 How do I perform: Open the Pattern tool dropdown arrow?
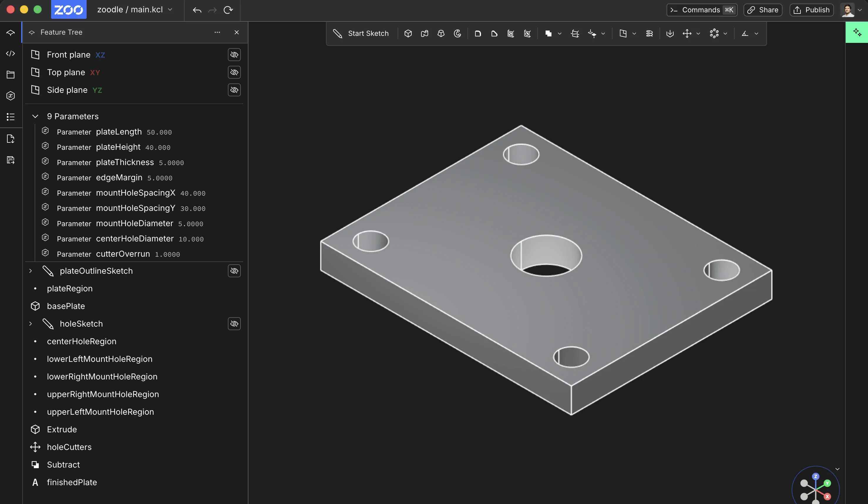click(725, 33)
